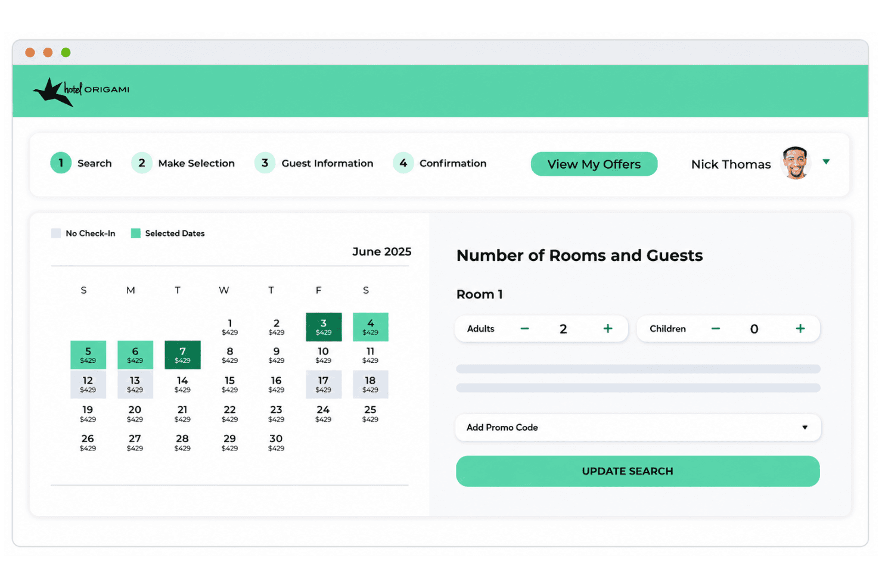Select June 14 at $429
The image size is (882, 588).
point(182,384)
